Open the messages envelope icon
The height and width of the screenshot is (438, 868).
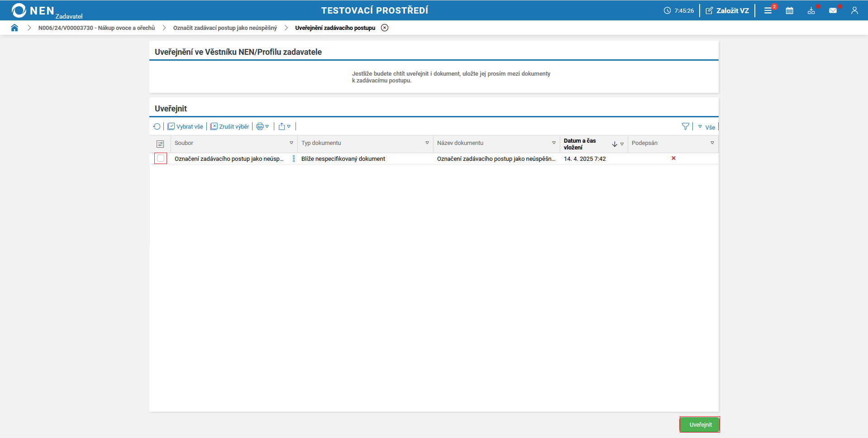tap(833, 10)
